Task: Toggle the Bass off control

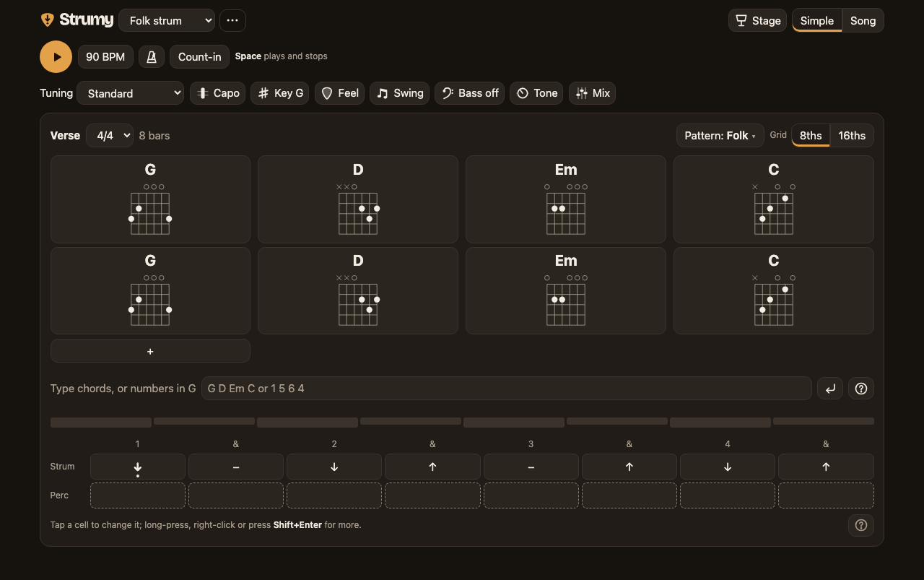Action: [x=470, y=93]
